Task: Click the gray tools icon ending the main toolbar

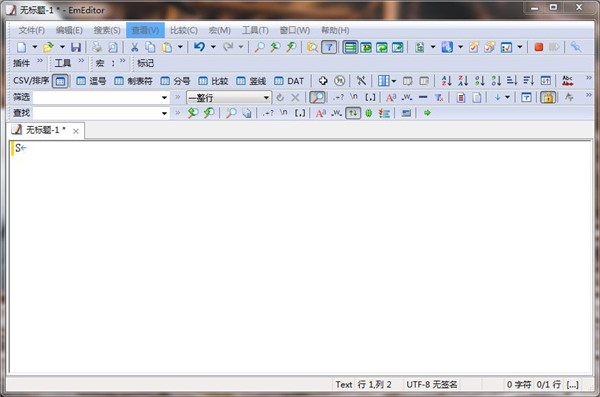Action: (576, 47)
